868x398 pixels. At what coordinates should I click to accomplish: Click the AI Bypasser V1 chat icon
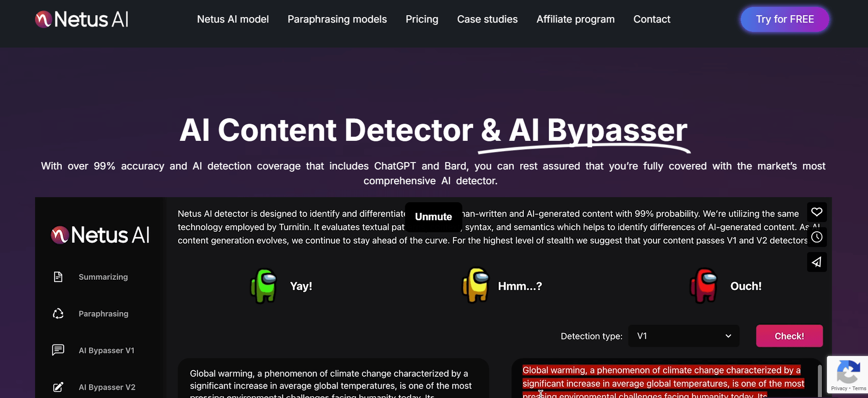pos(58,350)
